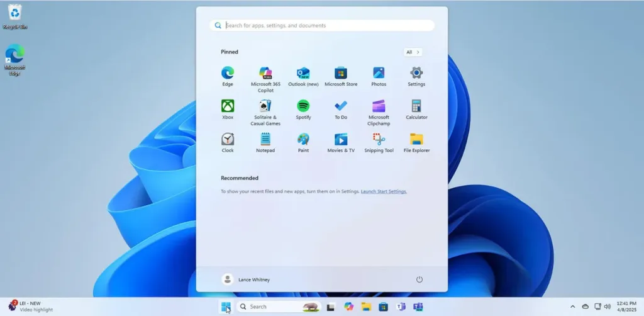Viewport: 644px width, 316px height.
Task: Click the Start menu search field
Action: 322,26
